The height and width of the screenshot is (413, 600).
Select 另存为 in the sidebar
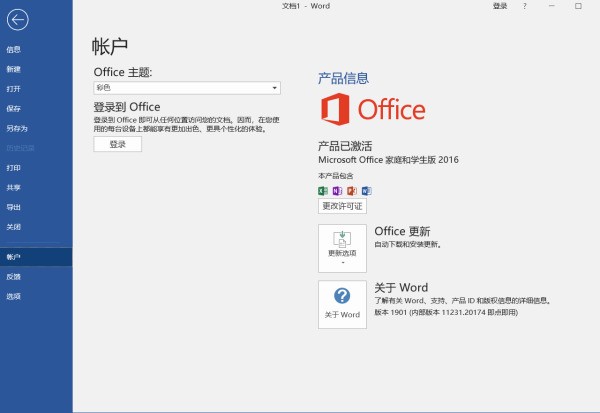pos(17,129)
